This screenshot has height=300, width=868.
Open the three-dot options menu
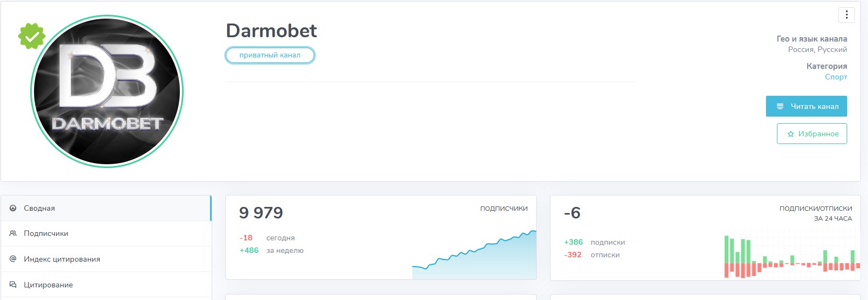[846, 15]
